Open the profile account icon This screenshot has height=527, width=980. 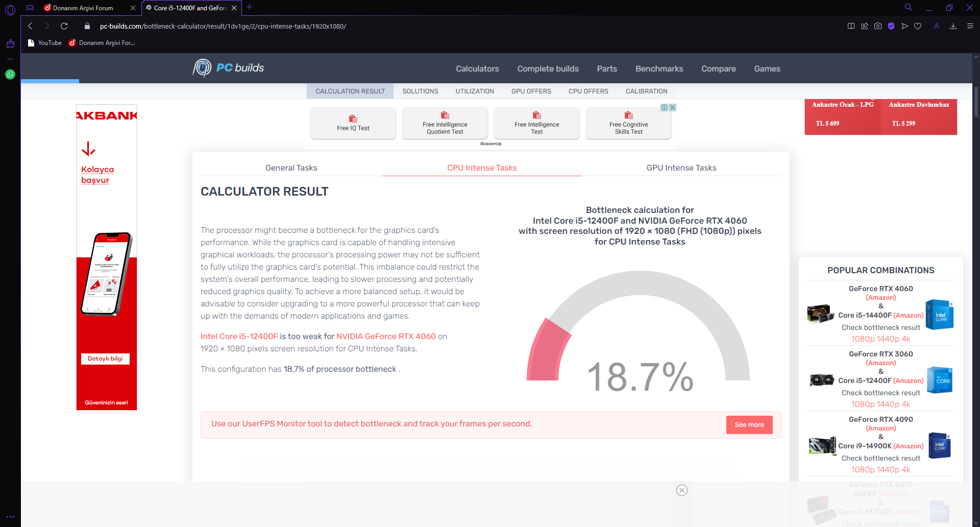(x=937, y=26)
